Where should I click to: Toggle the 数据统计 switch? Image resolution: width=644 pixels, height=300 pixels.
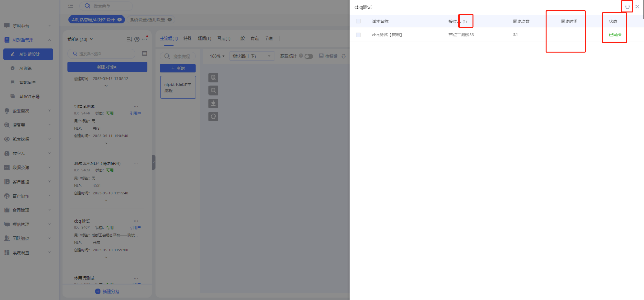tap(309, 56)
